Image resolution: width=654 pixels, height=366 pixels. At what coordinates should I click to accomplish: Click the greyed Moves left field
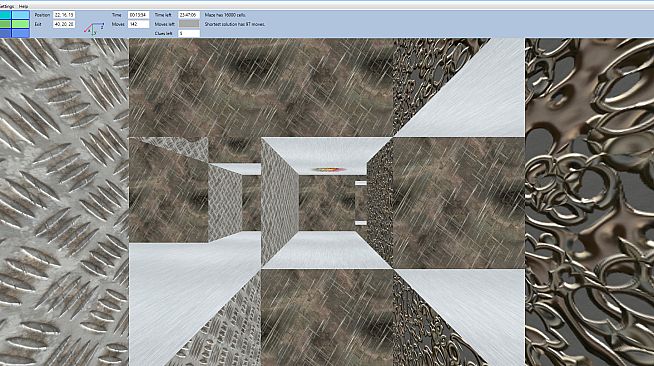(x=189, y=24)
